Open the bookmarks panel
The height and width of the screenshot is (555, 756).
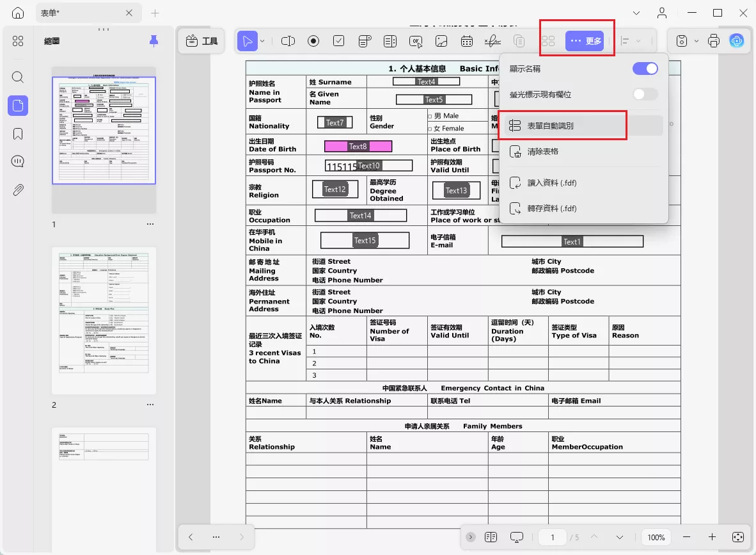point(18,134)
